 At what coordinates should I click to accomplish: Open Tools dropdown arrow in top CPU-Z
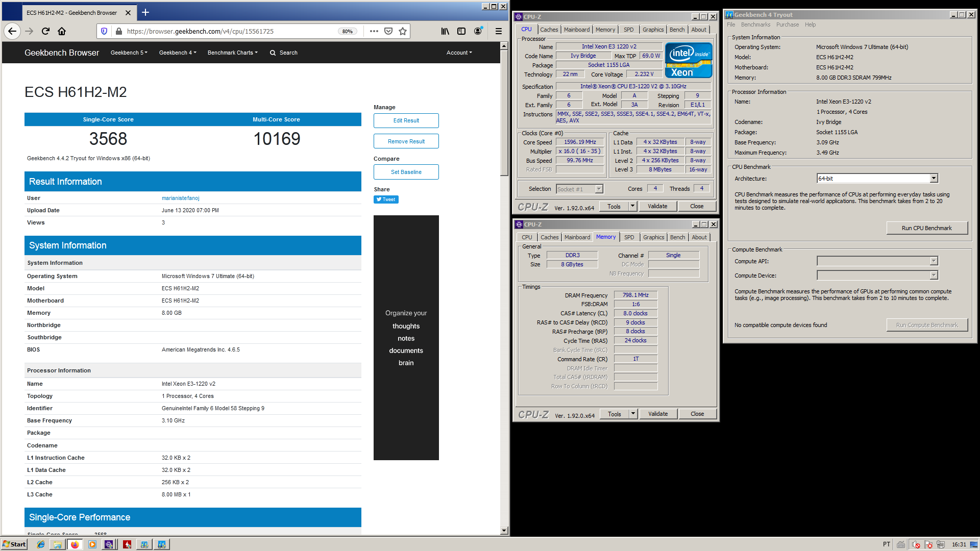(633, 206)
